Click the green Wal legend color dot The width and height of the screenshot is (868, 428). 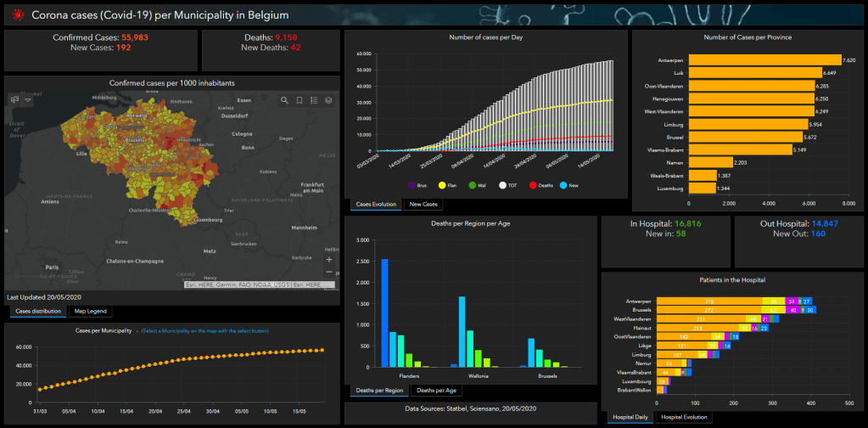[x=473, y=184]
